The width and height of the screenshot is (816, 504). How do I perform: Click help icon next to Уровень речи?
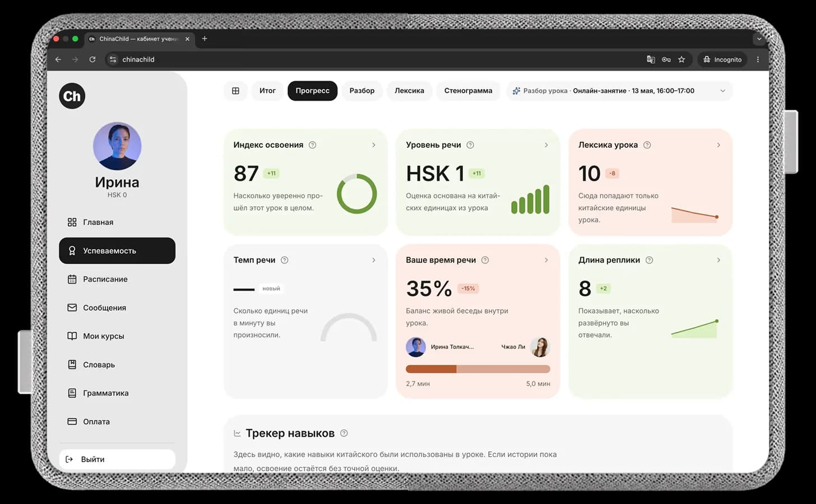pos(470,145)
